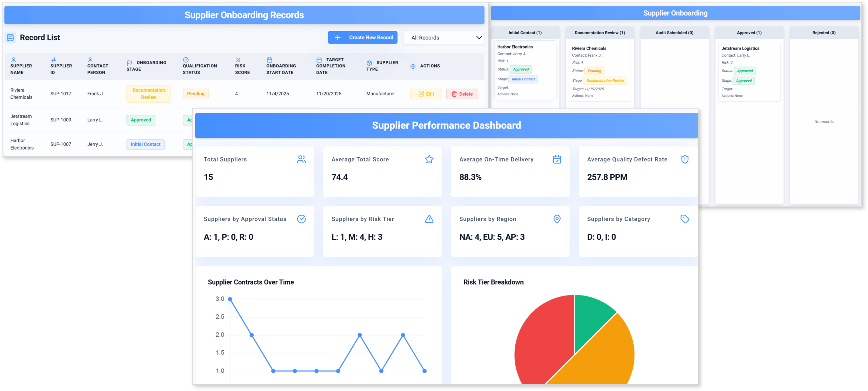This screenshot has height=391, width=868.
Task: Click the Actions column gear icon
Action: point(413,66)
